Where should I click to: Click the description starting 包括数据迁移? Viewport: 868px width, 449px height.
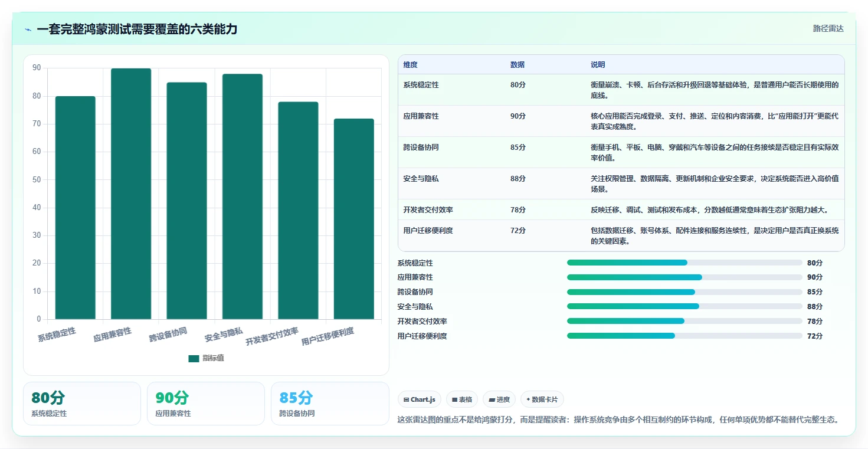pos(715,235)
